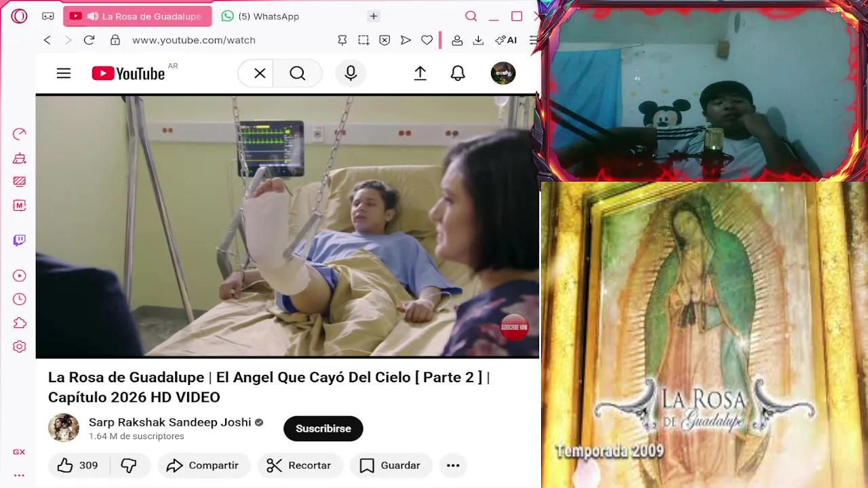Open the Opera account profile icon

[x=457, y=40]
